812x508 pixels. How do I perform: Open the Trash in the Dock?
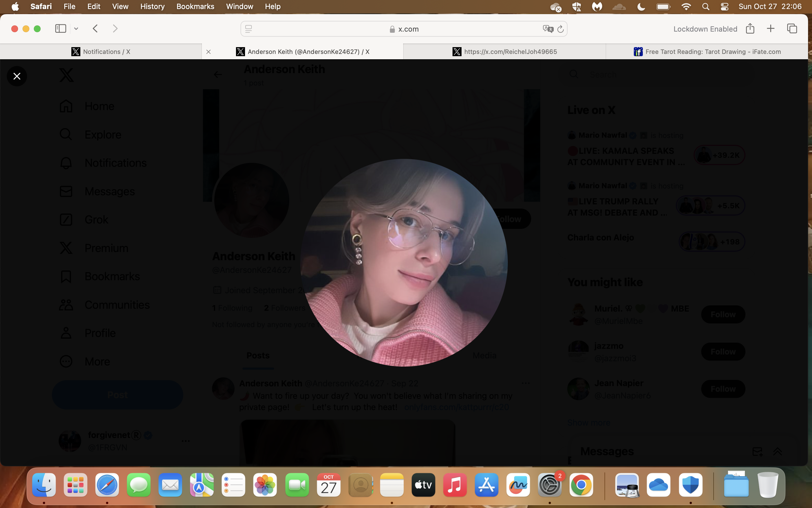(768, 485)
